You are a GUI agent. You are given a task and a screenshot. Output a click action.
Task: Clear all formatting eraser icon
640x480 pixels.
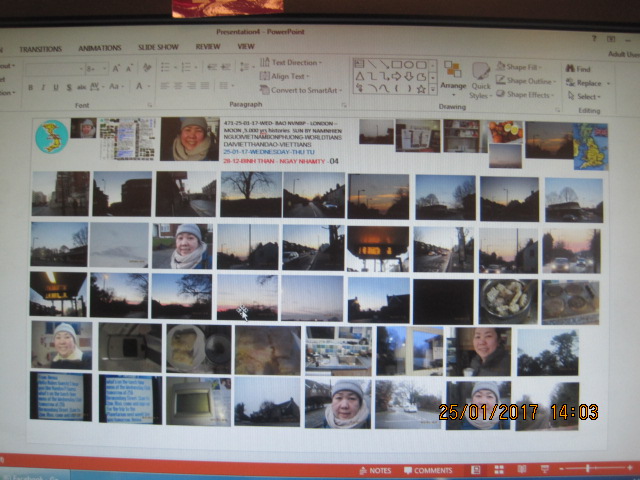click(147, 67)
